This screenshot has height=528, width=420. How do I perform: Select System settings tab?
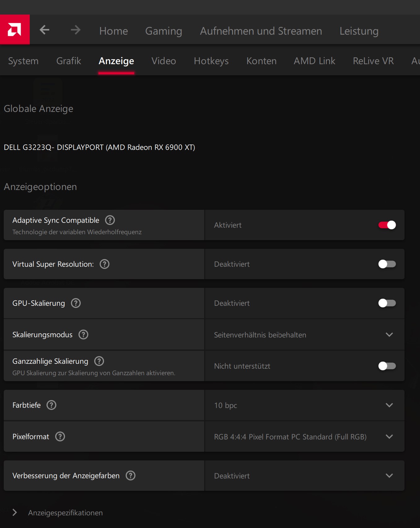(x=23, y=61)
